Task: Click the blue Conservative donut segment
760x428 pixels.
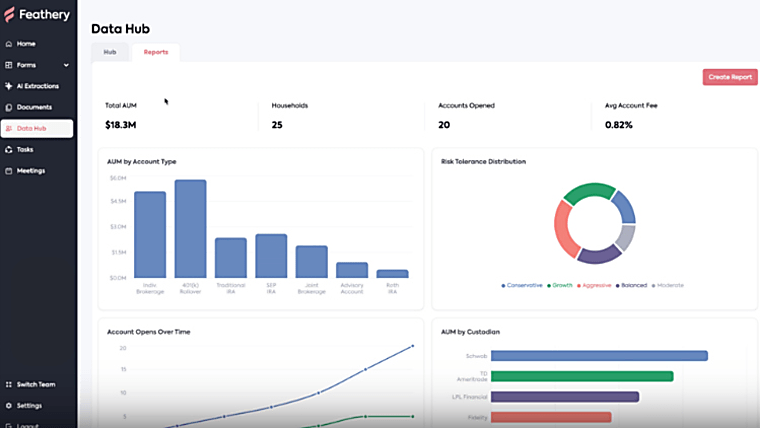Action: pos(625,206)
